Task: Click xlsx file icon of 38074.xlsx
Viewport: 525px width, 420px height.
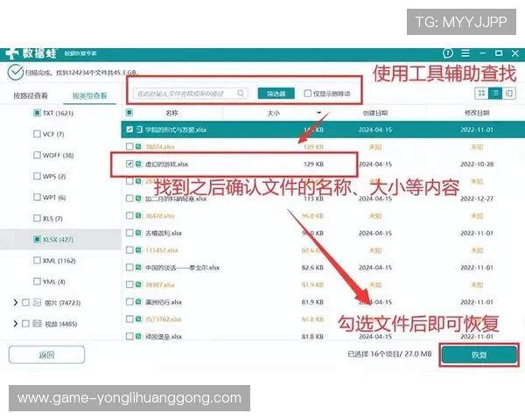Action: click(x=138, y=146)
